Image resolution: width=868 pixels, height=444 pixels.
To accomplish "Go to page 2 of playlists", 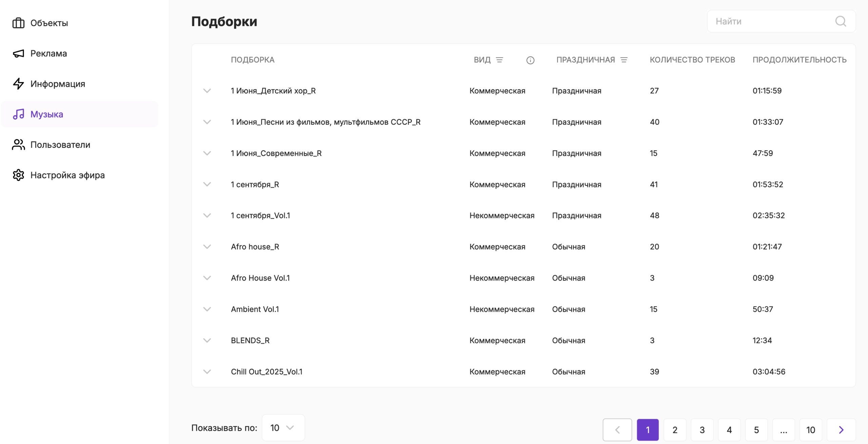I will 675,430.
